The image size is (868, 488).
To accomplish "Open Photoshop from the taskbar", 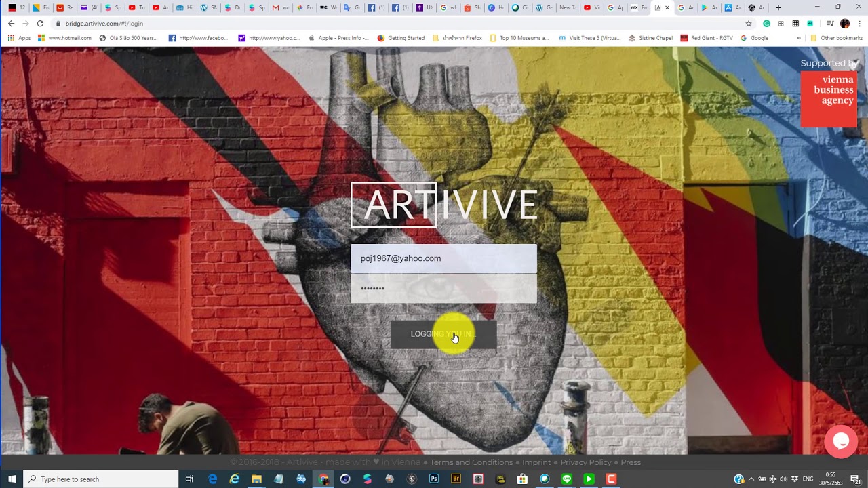I will click(x=434, y=479).
